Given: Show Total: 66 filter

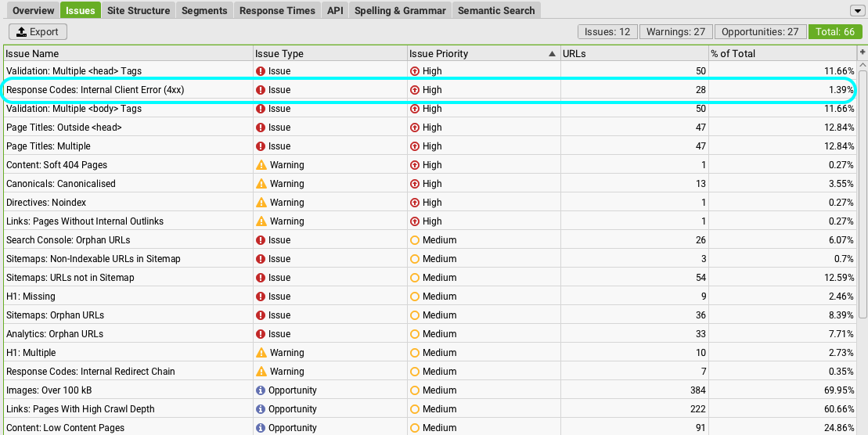Looking at the screenshot, I should (835, 32).
